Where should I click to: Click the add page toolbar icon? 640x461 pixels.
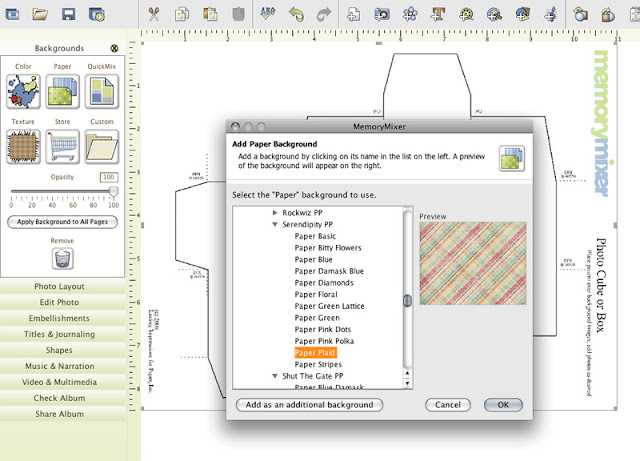pyautogui.click(x=353, y=14)
